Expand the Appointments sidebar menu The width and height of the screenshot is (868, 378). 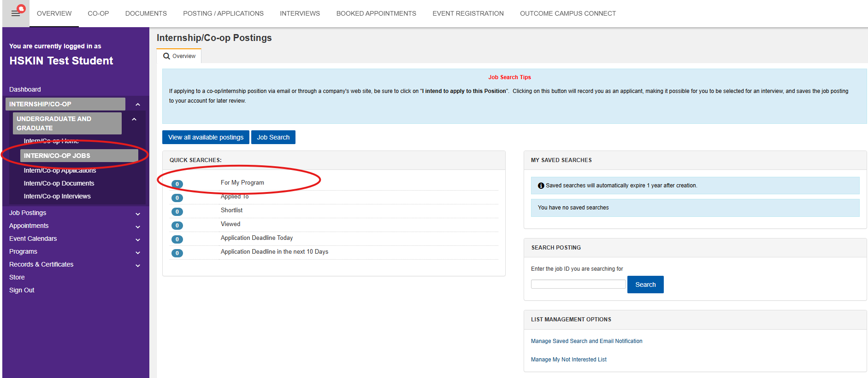pyautogui.click(x=137, y=227)
